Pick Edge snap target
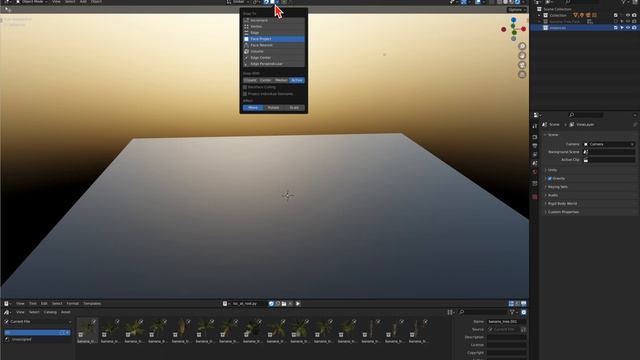The height and width of the screenshot is (360, 640). tap(273, 33)
